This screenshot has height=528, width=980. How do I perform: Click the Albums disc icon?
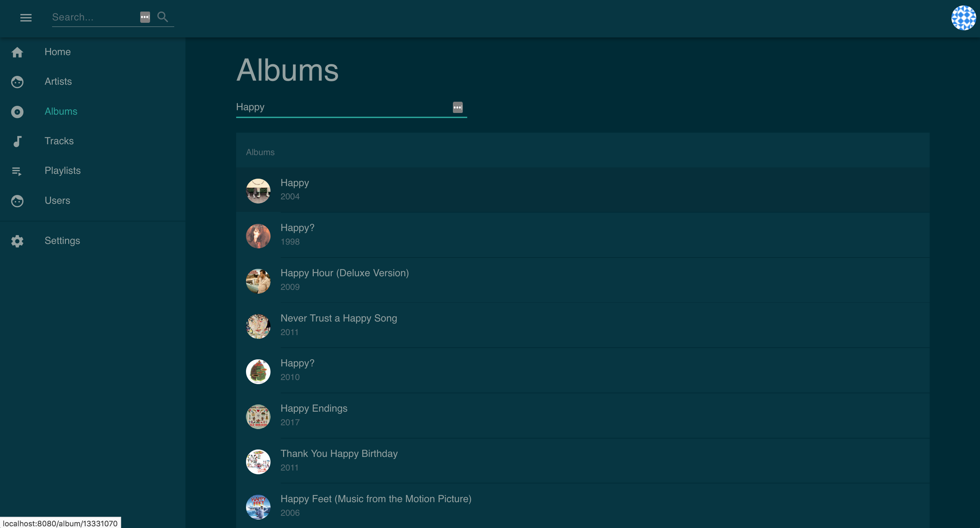[17, 112]
